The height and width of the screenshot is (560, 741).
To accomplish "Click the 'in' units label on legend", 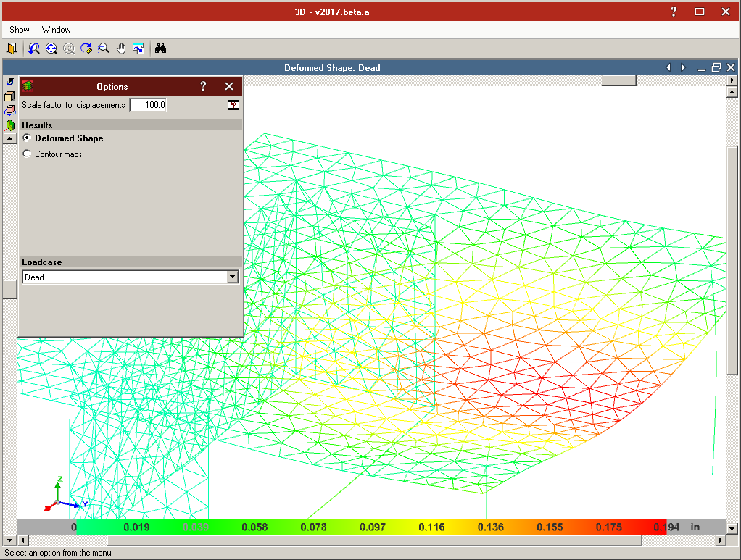I will pyautogui.click(x=695, y=527).
